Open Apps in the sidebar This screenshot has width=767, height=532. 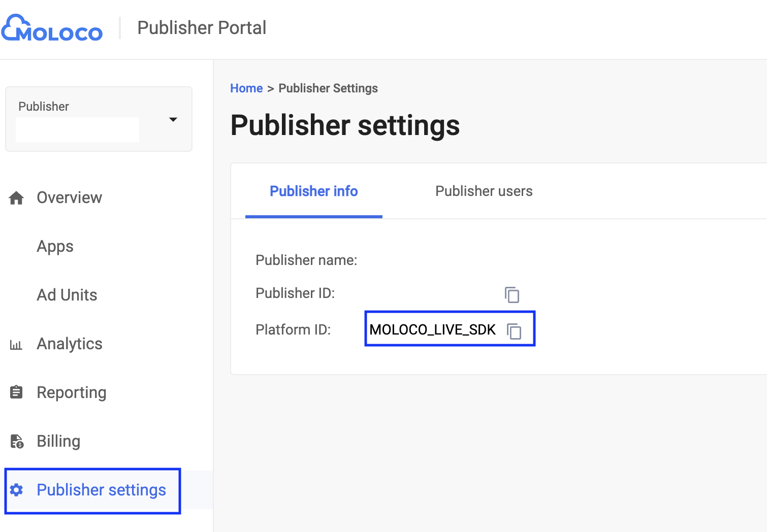point(55,246)
